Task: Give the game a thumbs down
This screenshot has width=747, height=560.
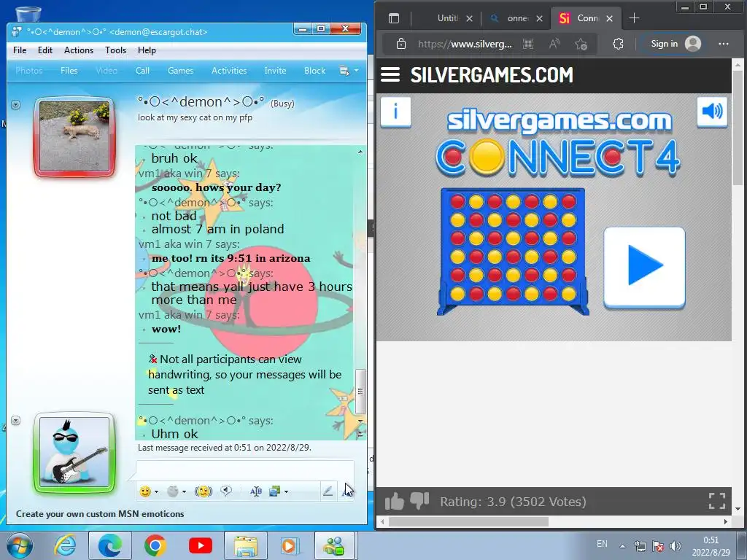Action: [x=419, y=501]
